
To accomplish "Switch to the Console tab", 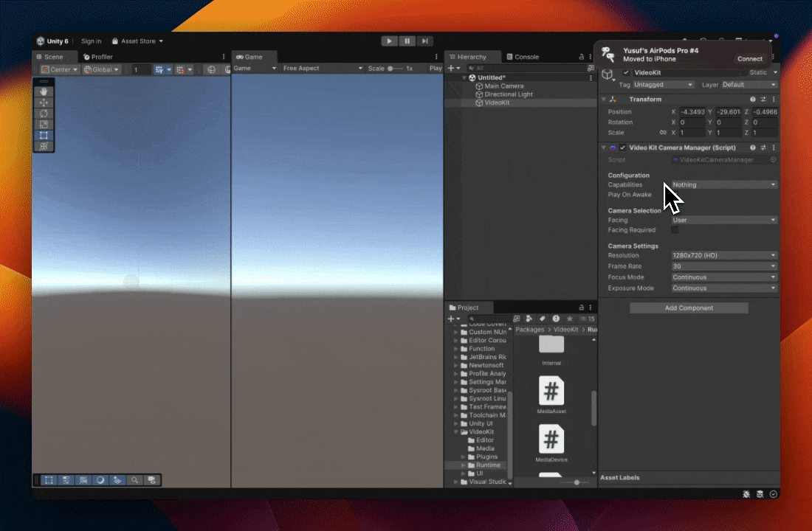I will click(522, 57).
